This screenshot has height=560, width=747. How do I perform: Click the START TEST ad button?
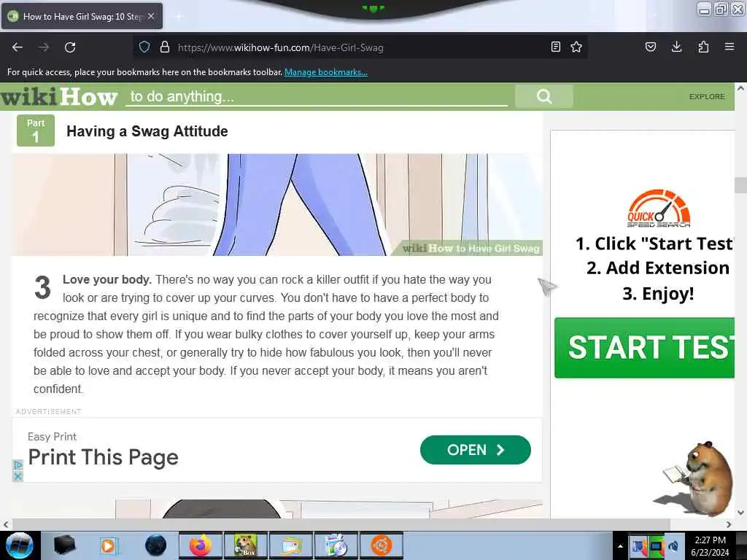point(645,348)
